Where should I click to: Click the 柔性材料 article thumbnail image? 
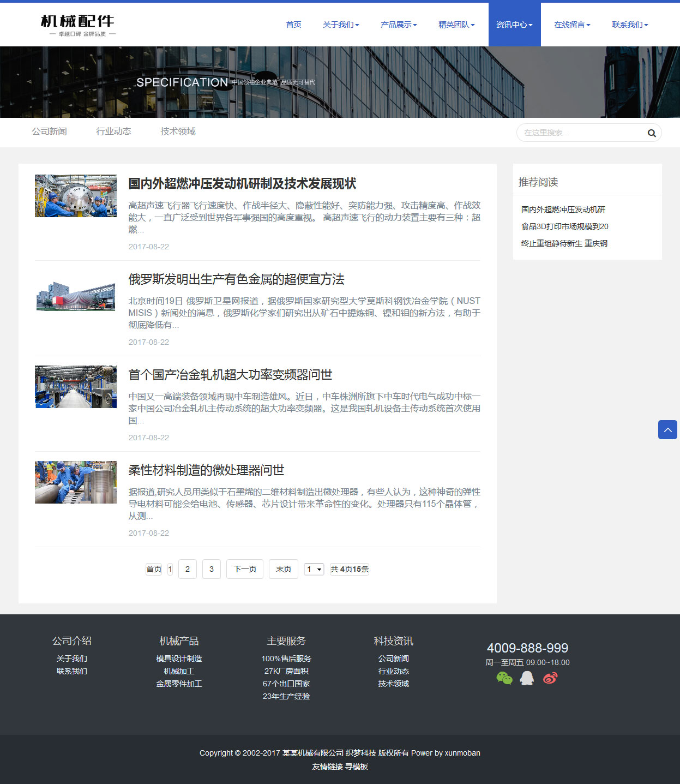(x=76, y=482)
